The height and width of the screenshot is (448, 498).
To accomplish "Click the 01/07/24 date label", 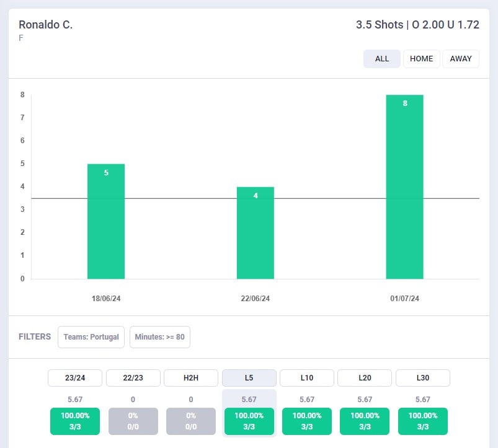I will coord(404,299).
